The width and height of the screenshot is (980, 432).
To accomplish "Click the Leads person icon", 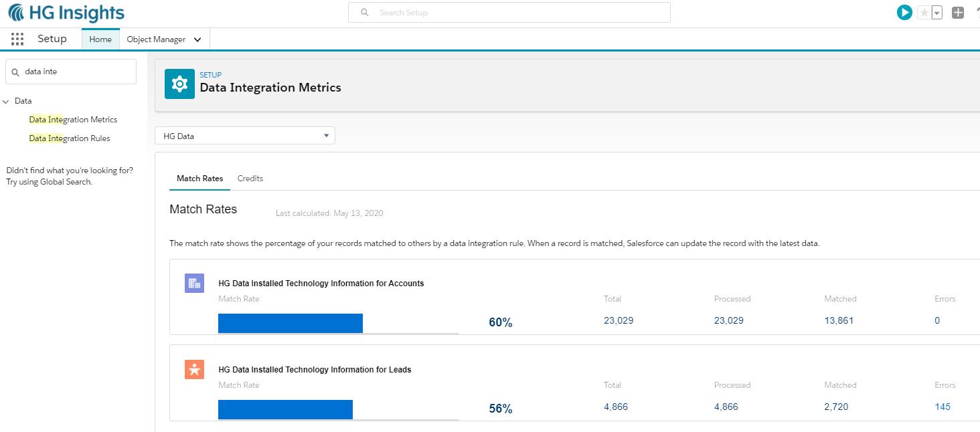I will click(194, 369).
